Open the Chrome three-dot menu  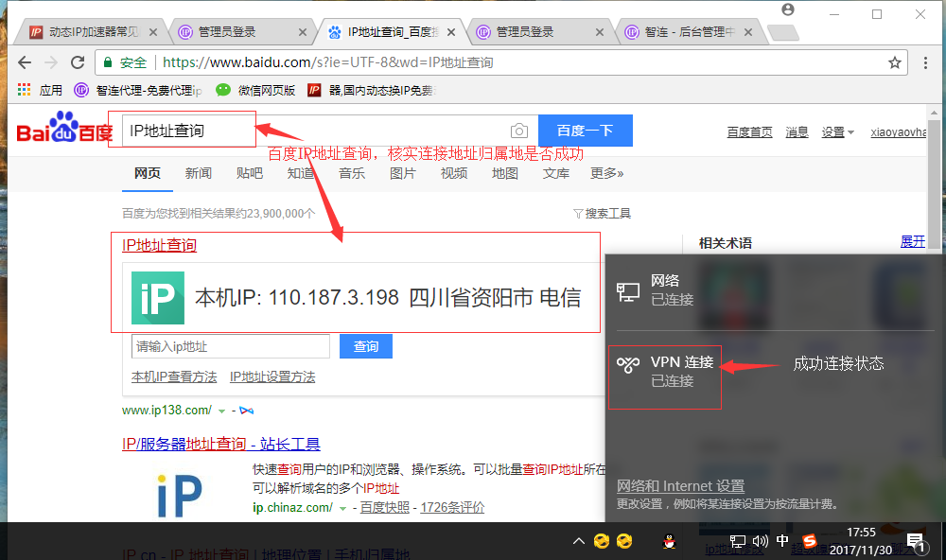(x=926, y=62)
